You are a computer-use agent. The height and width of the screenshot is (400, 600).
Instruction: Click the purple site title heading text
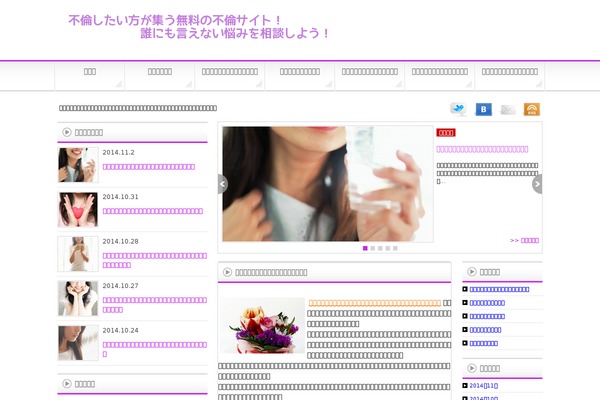click(198, 26)
